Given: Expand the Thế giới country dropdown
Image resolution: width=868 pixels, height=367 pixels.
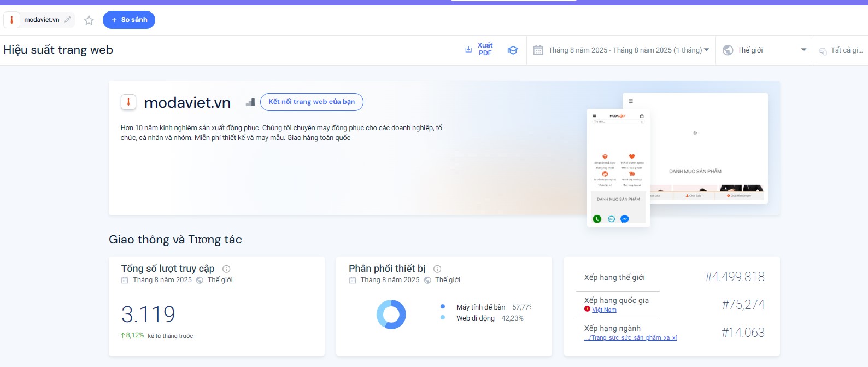Looking at the screenshot, I should [764, 50].
